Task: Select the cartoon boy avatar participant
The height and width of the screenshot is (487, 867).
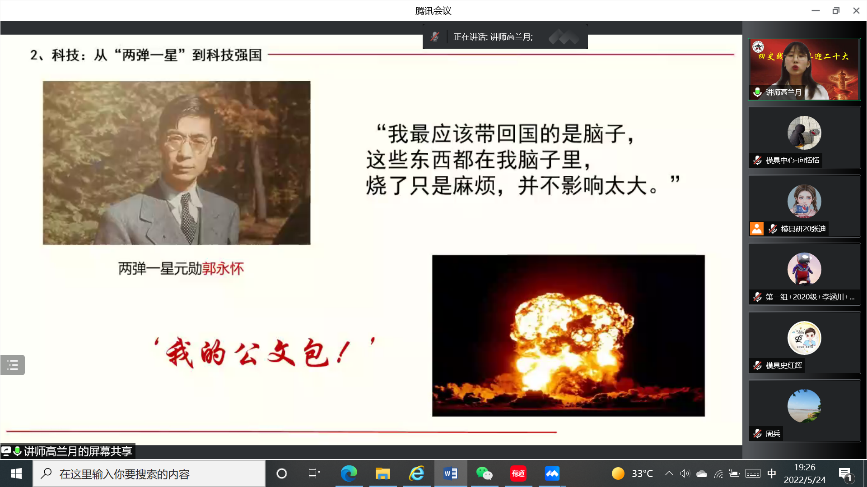Action: [x=804, y=338]
